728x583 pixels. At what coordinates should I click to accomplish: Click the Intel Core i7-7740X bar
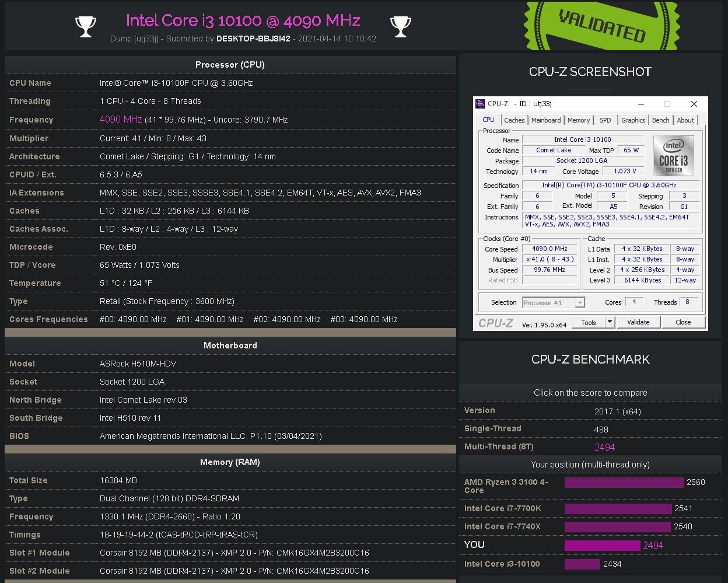point(618,527)
